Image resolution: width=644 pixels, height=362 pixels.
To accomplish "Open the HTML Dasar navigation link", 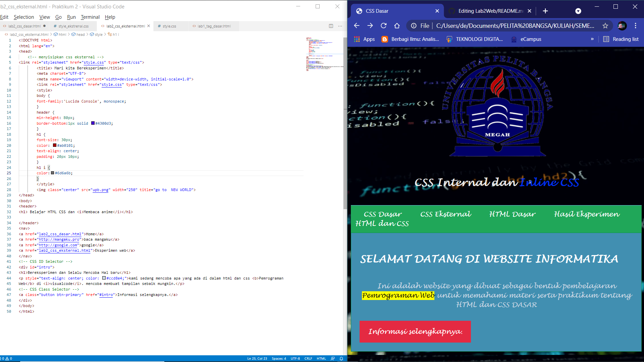I will pos(512,214).
